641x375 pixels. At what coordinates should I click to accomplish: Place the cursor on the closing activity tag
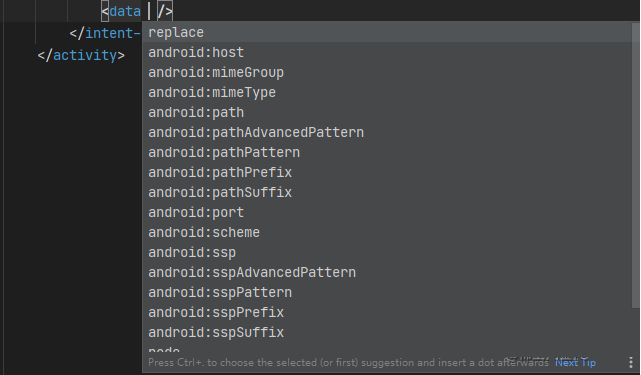pyautogui.click(x=81, y=55)
